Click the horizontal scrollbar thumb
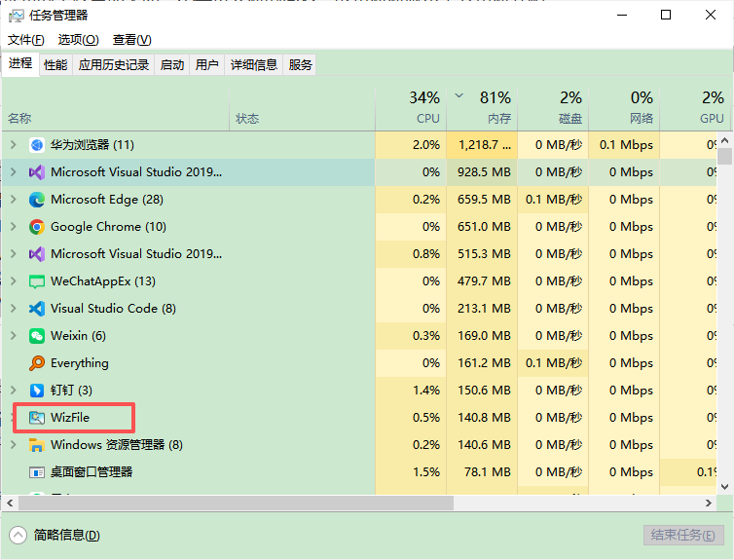 point(236,504)
